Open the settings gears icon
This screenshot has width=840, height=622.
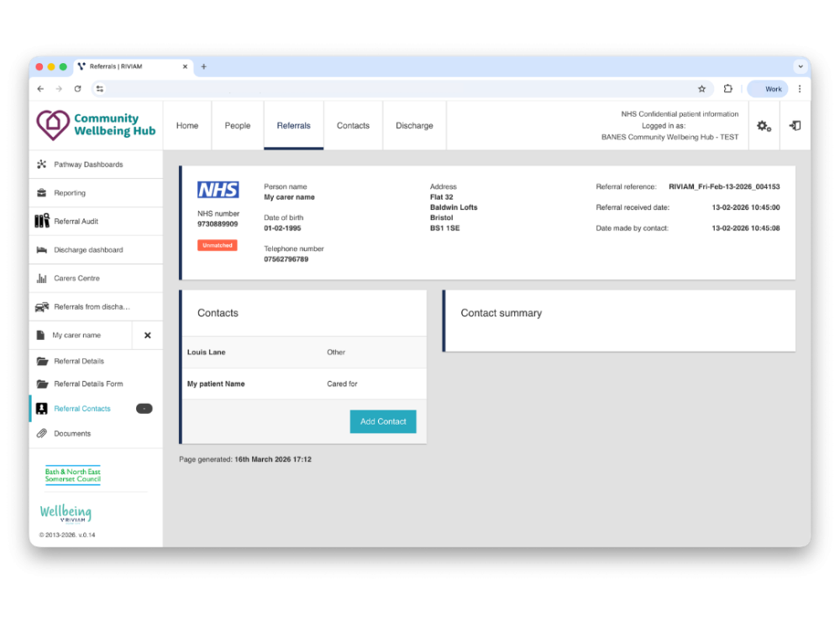764,126
